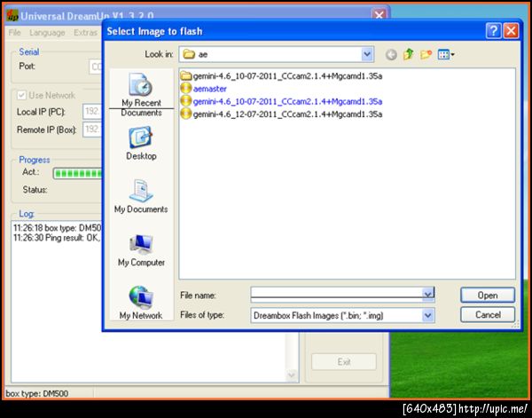Select the aemaster image file
The width and height of the screenshot is (532, 418).
[209, 89]
